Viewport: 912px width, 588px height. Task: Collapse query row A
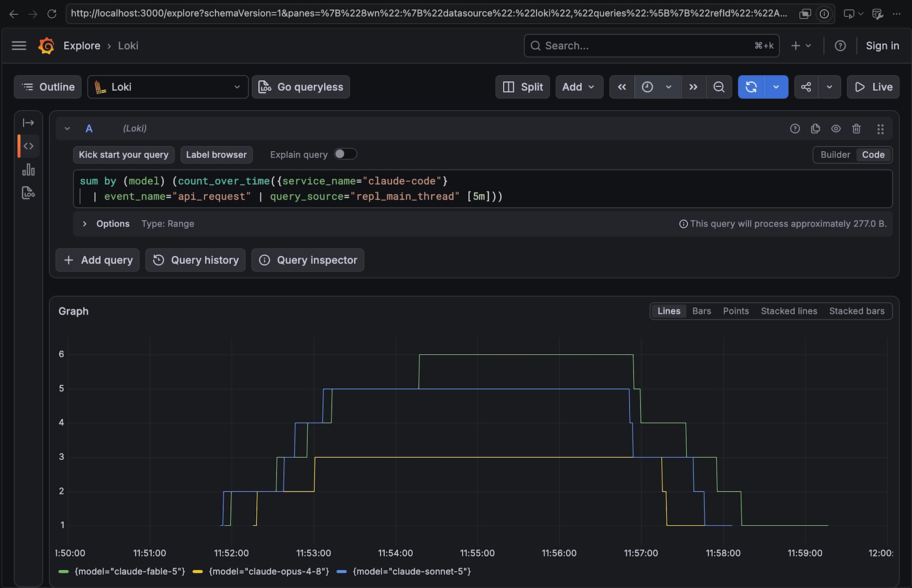(x=67, y=129)
